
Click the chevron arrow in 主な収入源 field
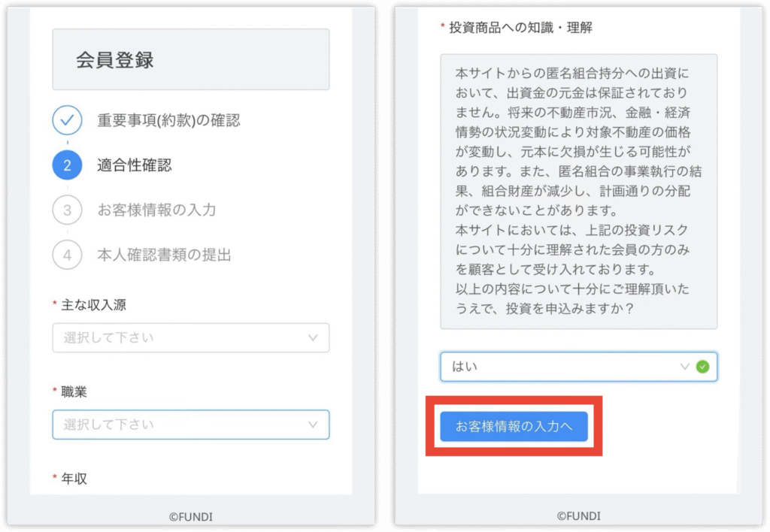313,337
